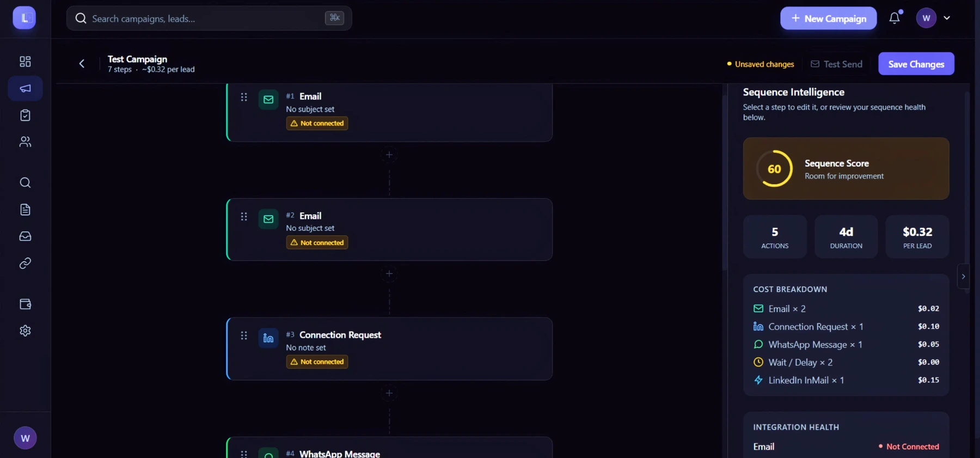Grab the drag handle of step #2 Email
The image size is (980, 458).
tap(244, 217)
